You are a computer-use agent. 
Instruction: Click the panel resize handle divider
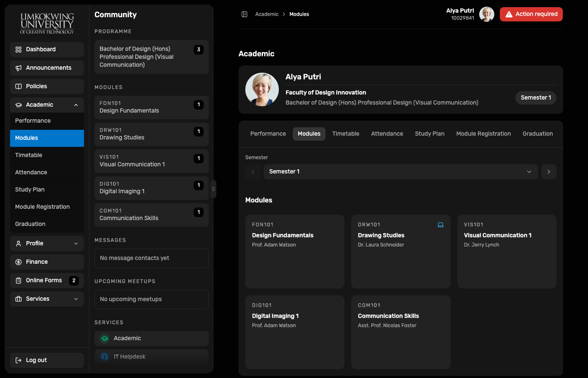[x=213, y=189]
